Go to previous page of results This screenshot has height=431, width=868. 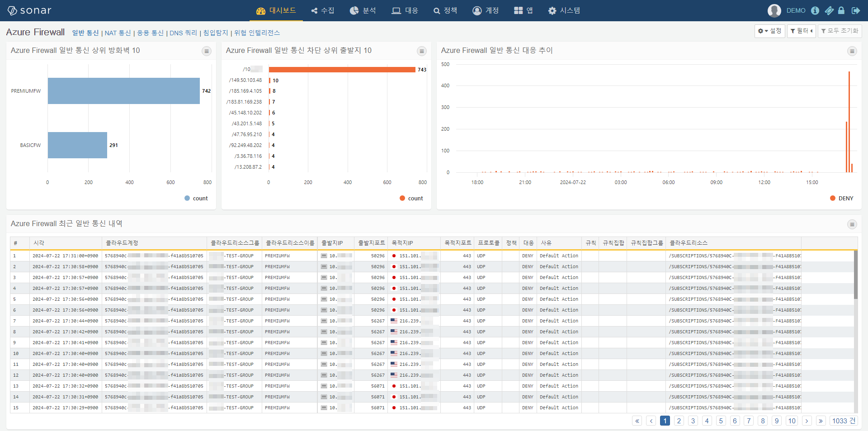tap(651, 421)
